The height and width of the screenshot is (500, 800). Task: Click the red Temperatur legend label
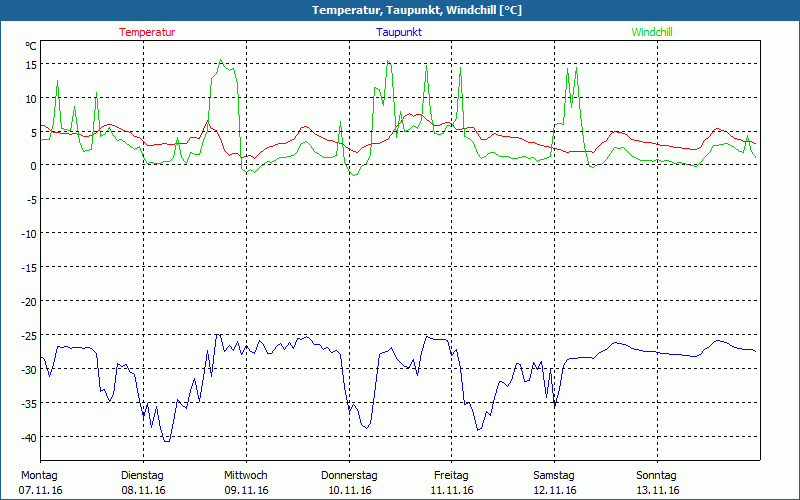(x=147, y=32)
